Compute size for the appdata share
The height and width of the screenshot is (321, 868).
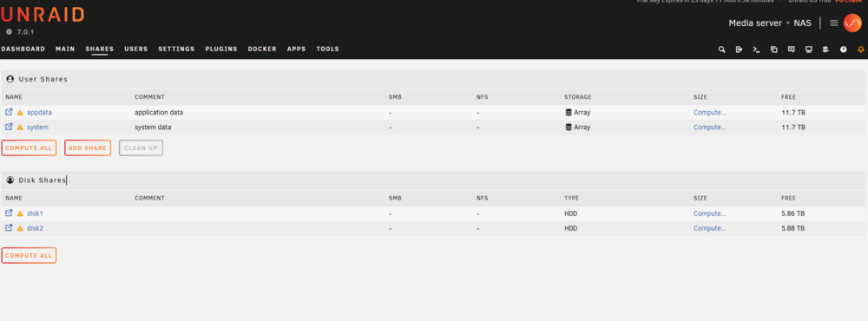[x=710, y=113]
